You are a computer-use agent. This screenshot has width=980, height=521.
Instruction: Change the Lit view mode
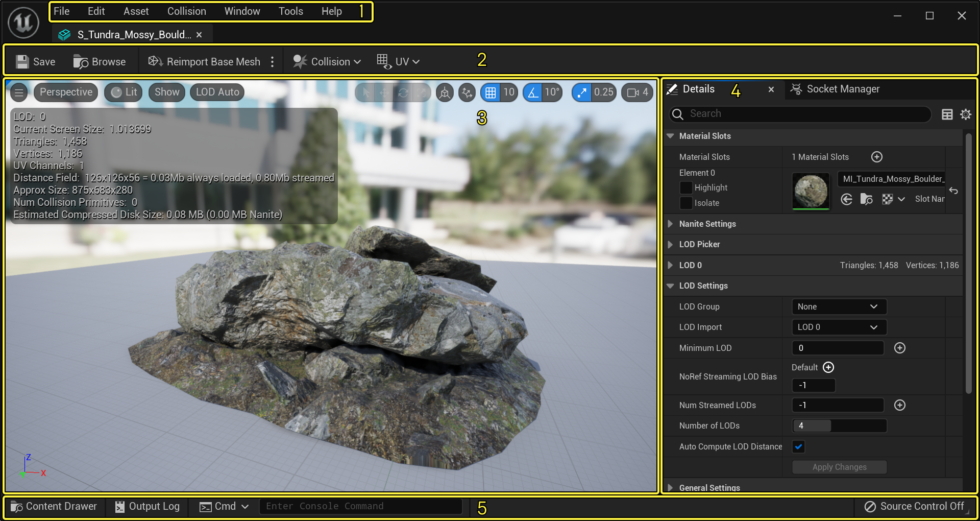pyautogui.click(x=124, y=92)
